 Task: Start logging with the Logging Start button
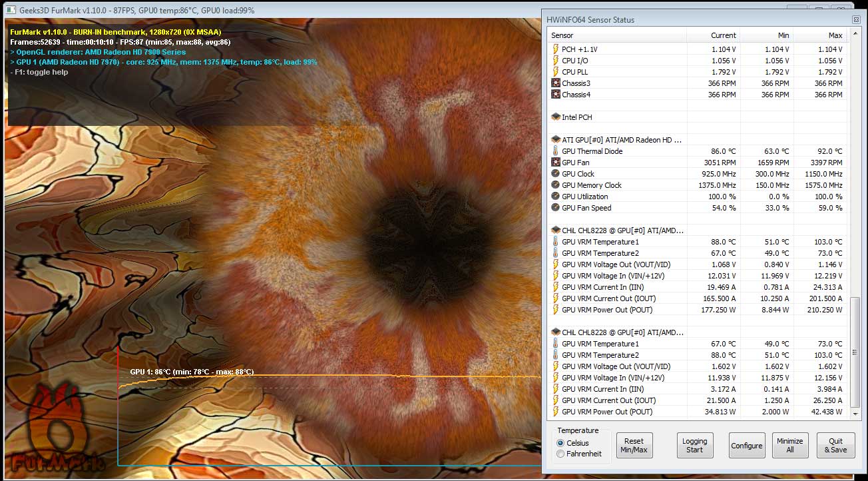695,445
